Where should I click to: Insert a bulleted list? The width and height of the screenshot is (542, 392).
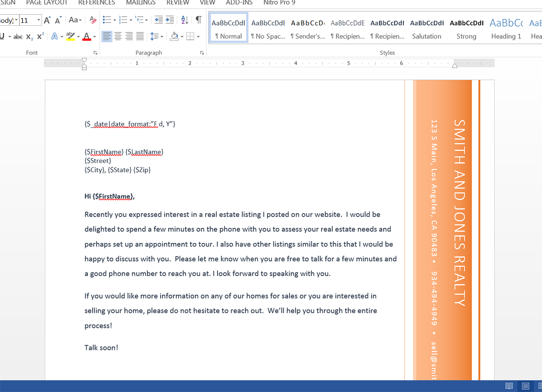click(107, 20)
